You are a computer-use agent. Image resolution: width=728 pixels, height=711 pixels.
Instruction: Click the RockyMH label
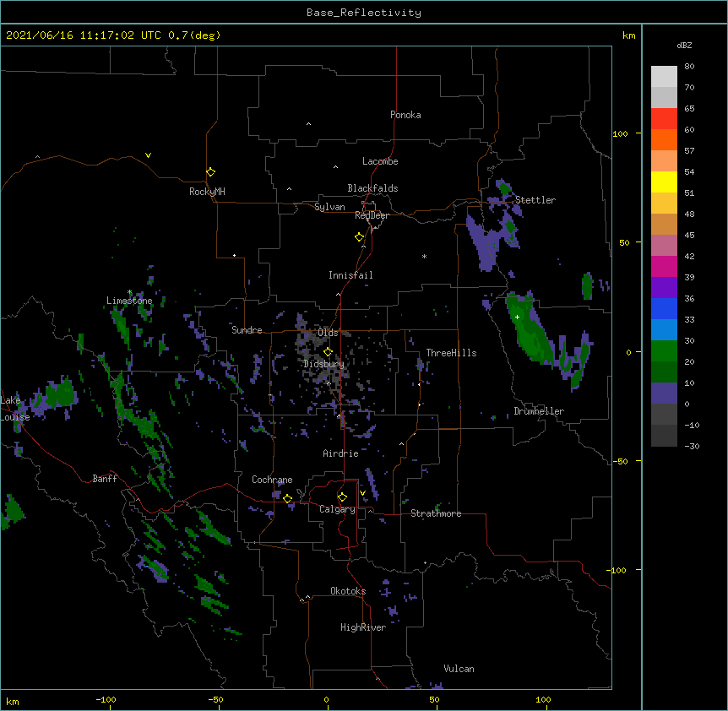pyautogui.click(x=207, y=192)
